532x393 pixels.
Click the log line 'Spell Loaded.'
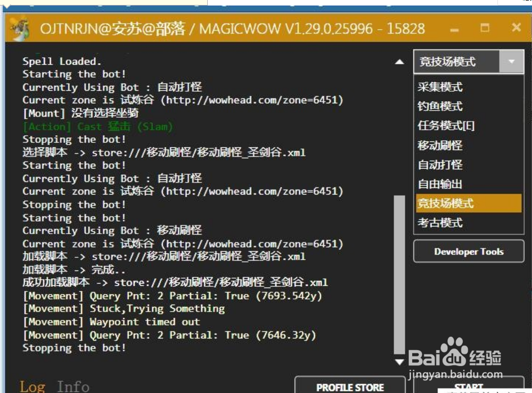click(62, 62)
